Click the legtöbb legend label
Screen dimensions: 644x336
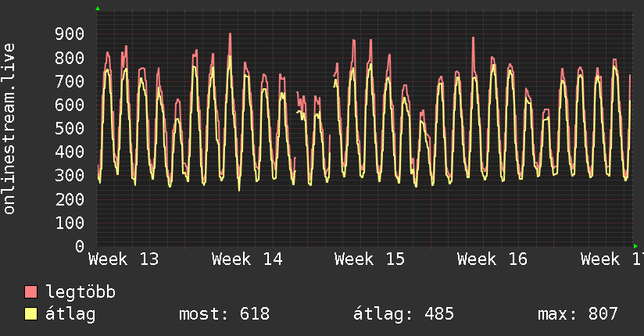coord(80,292)
